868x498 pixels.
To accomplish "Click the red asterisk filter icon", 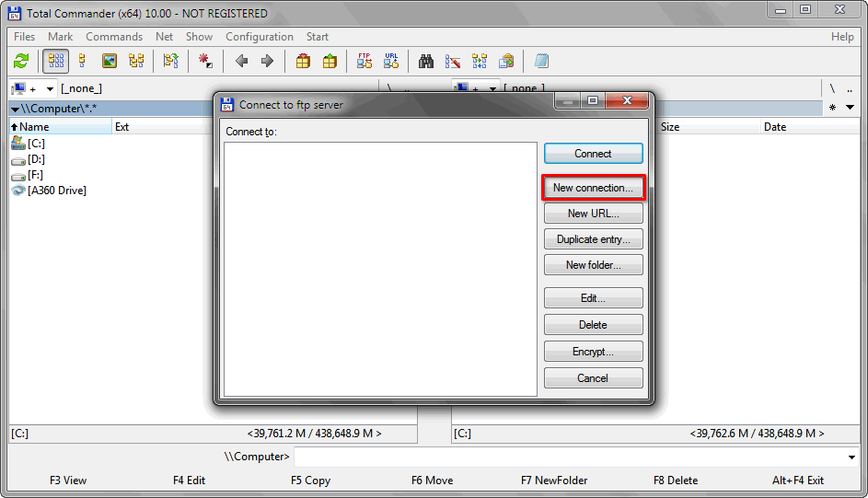I will pos(205,61).
